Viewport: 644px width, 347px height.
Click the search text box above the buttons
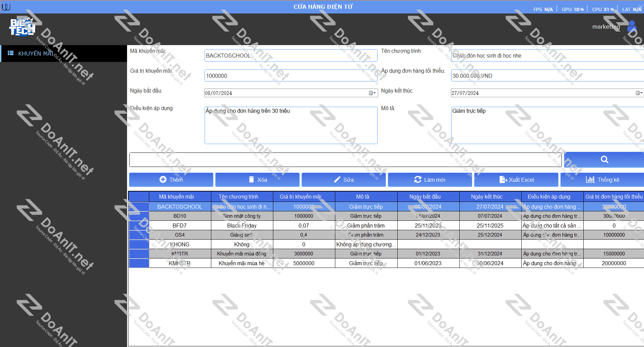(x=345, y=160)
